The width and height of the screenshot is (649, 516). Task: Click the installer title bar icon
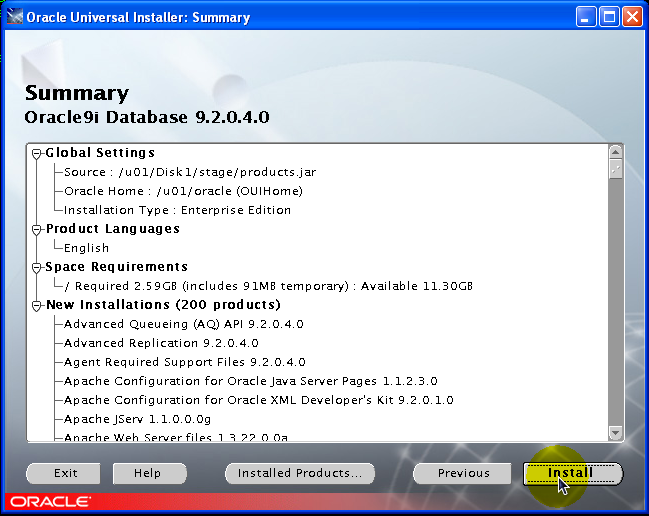coord(14,17)
